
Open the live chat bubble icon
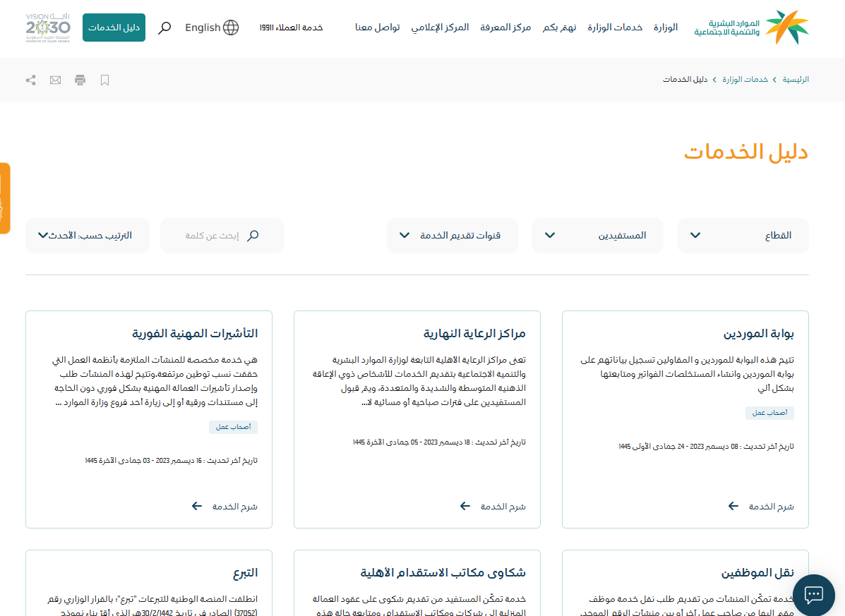pos(813,594)
